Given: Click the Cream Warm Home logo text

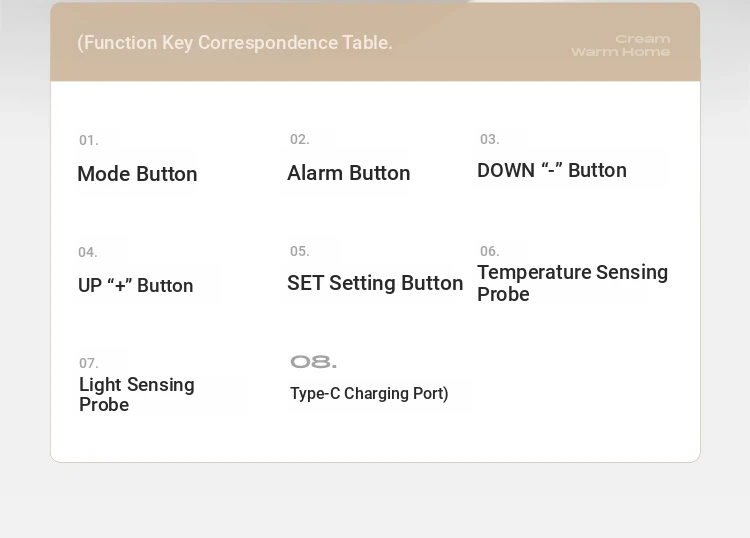Looking at the screenshot, I should point(621,45).
